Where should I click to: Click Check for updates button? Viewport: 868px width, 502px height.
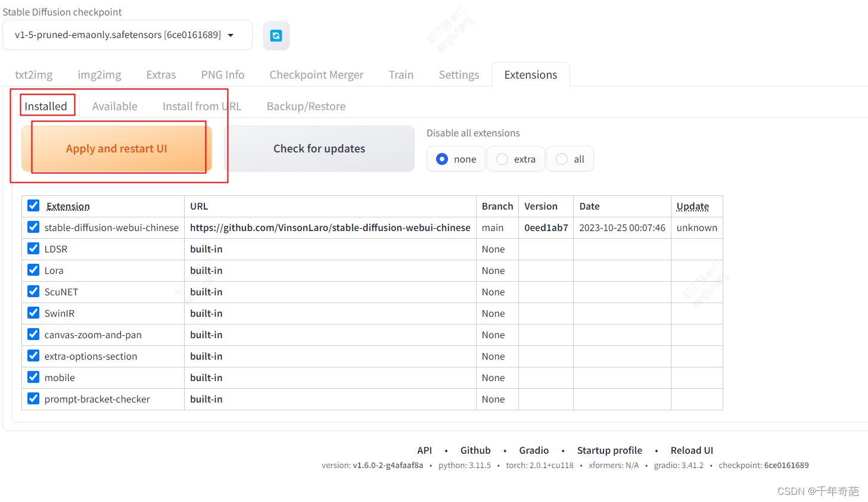coord(319,148)
